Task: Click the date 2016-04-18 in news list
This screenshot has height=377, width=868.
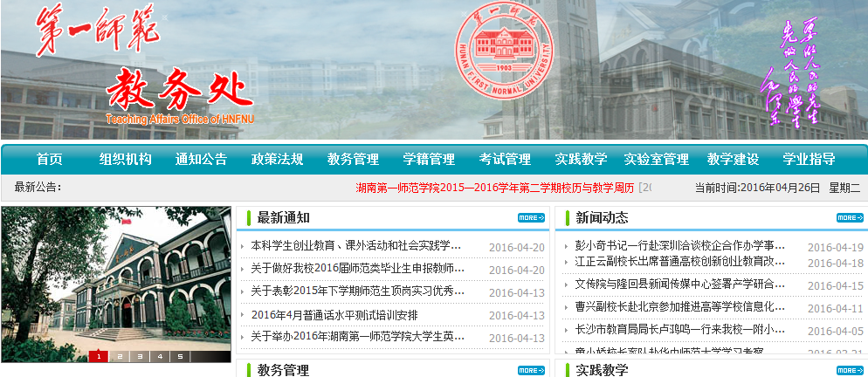Action: pos(836,263)
